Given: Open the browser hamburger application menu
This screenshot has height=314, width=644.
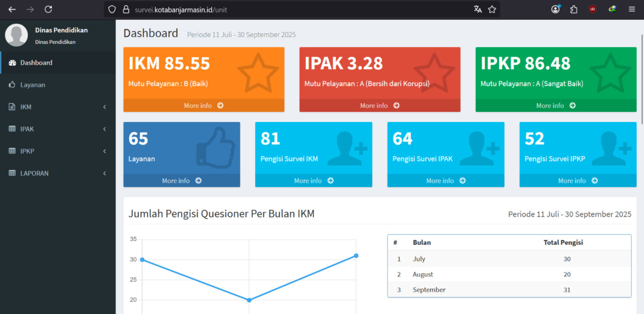Looking at the screenshot, I should coord(632,9).
